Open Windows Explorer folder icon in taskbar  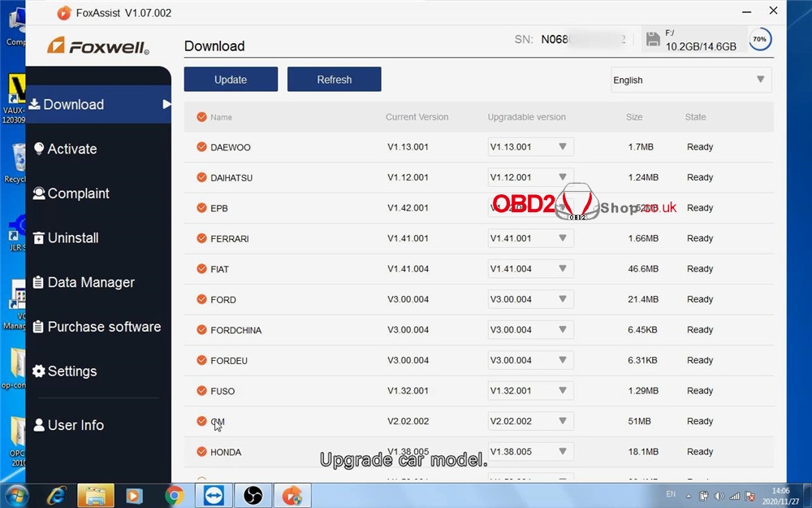tap(95, 494)
